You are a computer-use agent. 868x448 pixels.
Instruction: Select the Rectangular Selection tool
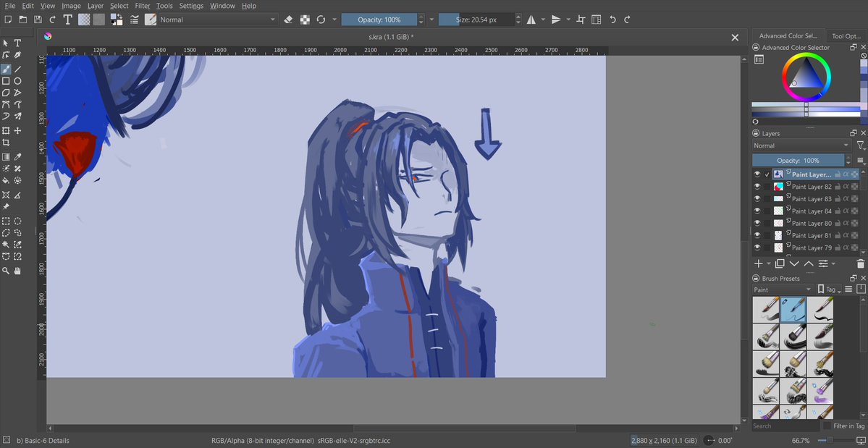tap(6, 221)
